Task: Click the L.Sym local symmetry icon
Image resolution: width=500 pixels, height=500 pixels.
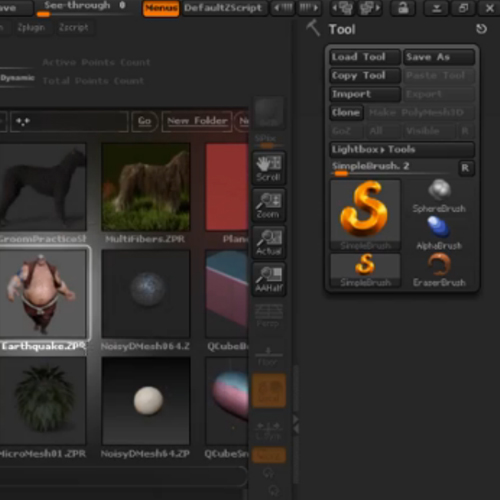Action: coord(269,430)
